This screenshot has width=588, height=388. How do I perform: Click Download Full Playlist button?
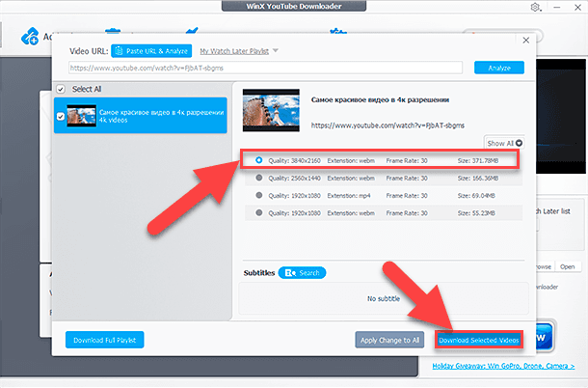[105, 340]
